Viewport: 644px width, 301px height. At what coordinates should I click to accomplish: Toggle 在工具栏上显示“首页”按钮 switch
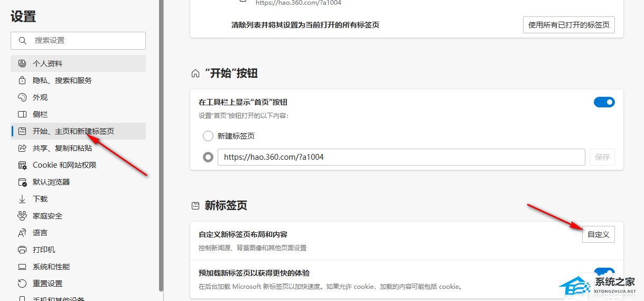click(604, 102)
